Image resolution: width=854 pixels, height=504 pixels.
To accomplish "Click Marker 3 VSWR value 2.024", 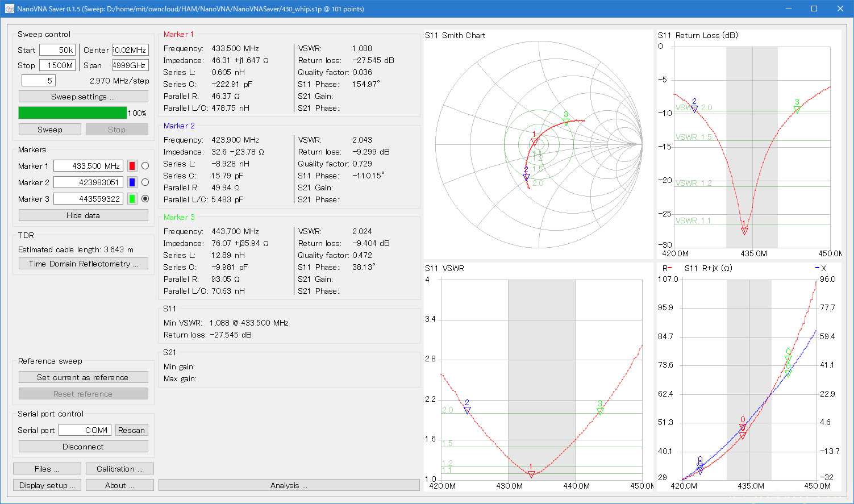I will pyautogui.click(x=362, y=231).
